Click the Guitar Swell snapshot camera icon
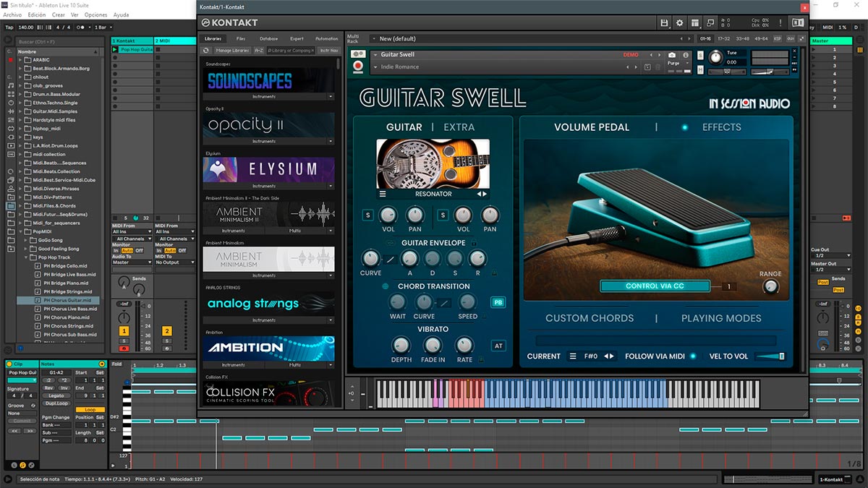The width and height of the screenshot is (868, 488). coord(672,55)
